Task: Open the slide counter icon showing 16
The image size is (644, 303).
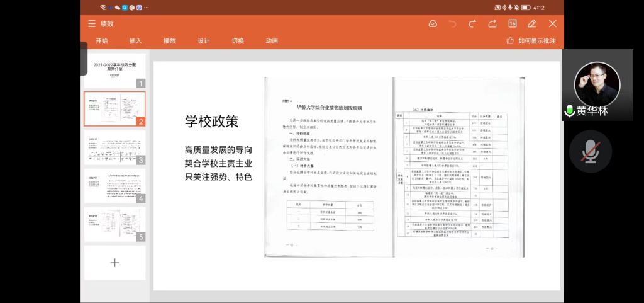Action: [x=512, y=24]
